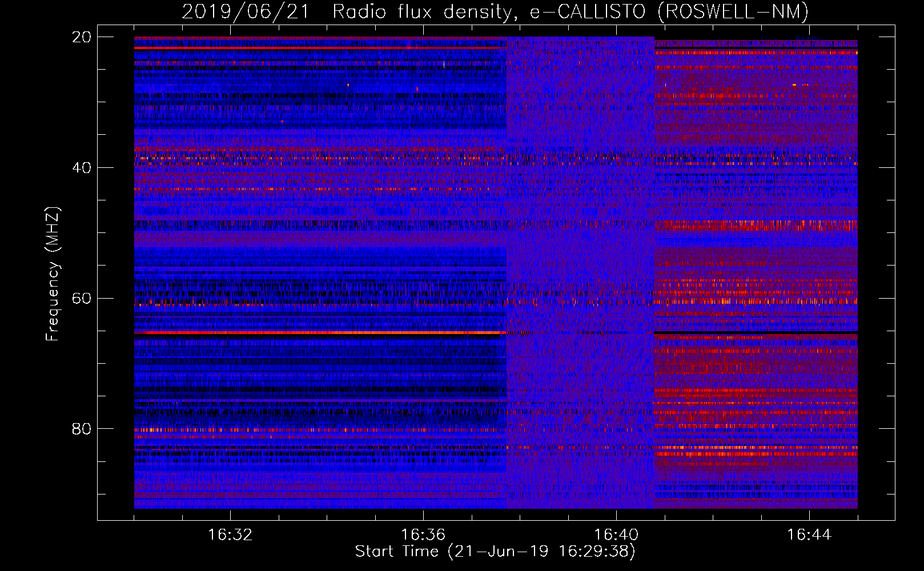Click the Start Time axis label
The image size is (924, 571).
(495, 552)
